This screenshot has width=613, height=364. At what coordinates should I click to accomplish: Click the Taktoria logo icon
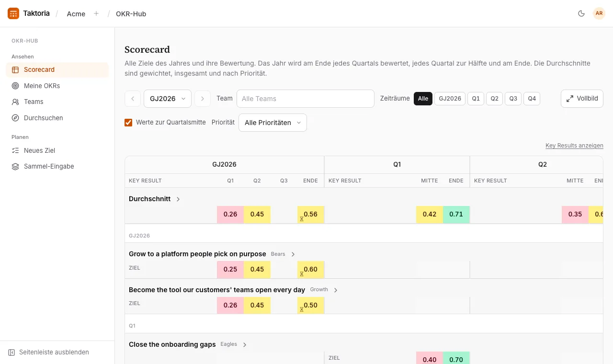click(x=13, y=13)
